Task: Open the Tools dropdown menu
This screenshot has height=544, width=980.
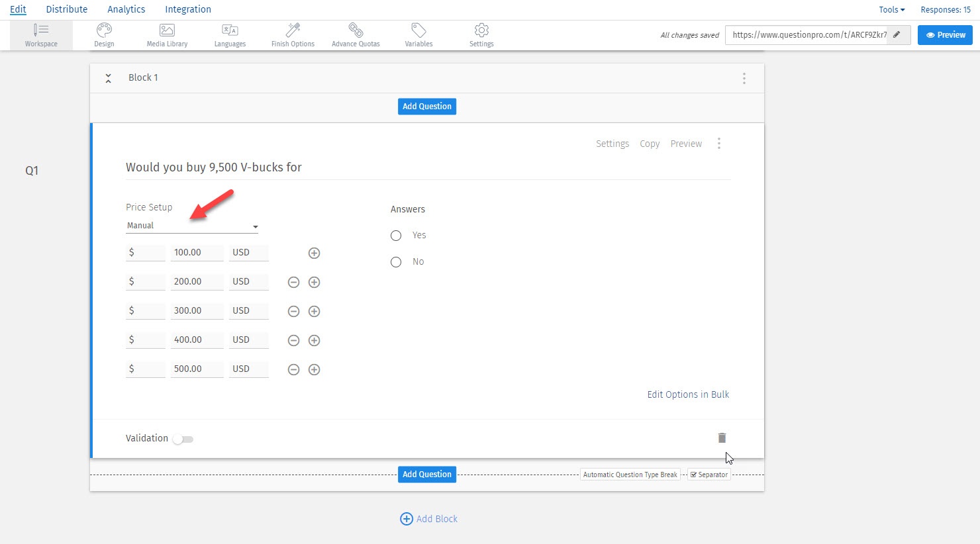Action: [891, 9]
